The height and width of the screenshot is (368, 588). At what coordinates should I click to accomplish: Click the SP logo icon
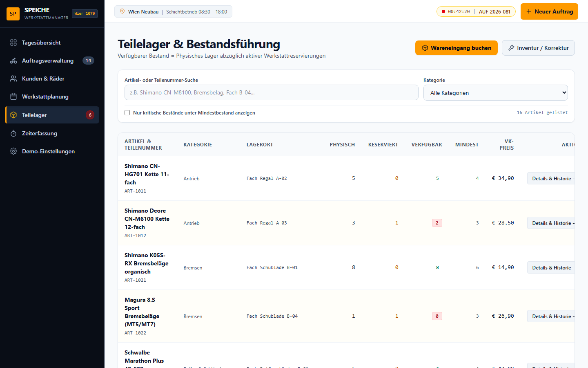tap(13, 13)
